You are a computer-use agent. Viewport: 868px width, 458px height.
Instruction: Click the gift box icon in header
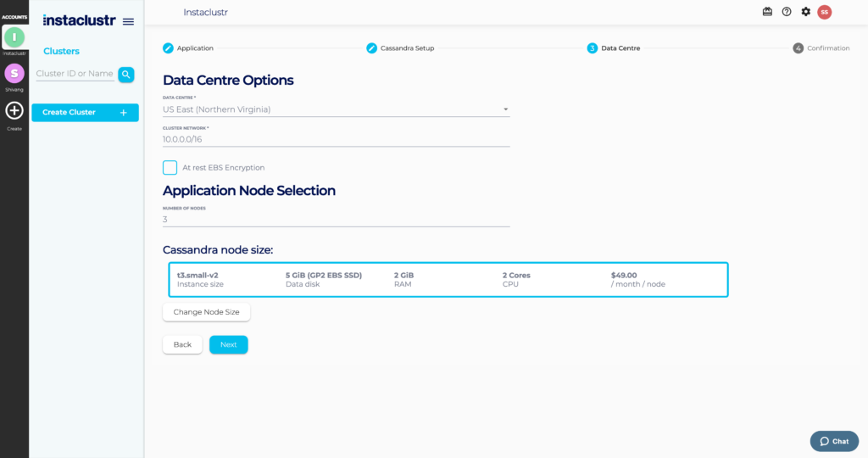(767, 12)
